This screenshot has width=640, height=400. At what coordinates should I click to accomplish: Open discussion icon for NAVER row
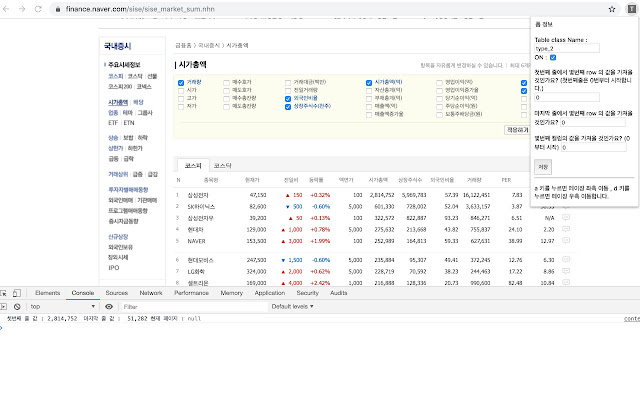(566, 240)
